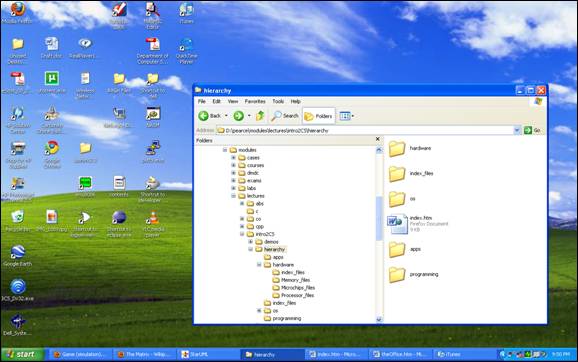Image resolution: width=578 pixels, height=362 pixels.
Task: Switch to the StarUML taskbar button
Action: tap(208, 354)
